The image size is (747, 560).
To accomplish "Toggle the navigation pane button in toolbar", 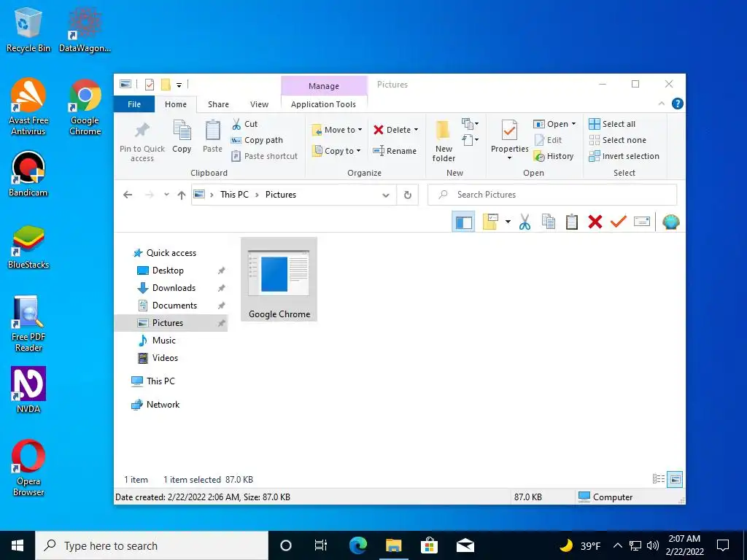I will (x=463, y=222).
